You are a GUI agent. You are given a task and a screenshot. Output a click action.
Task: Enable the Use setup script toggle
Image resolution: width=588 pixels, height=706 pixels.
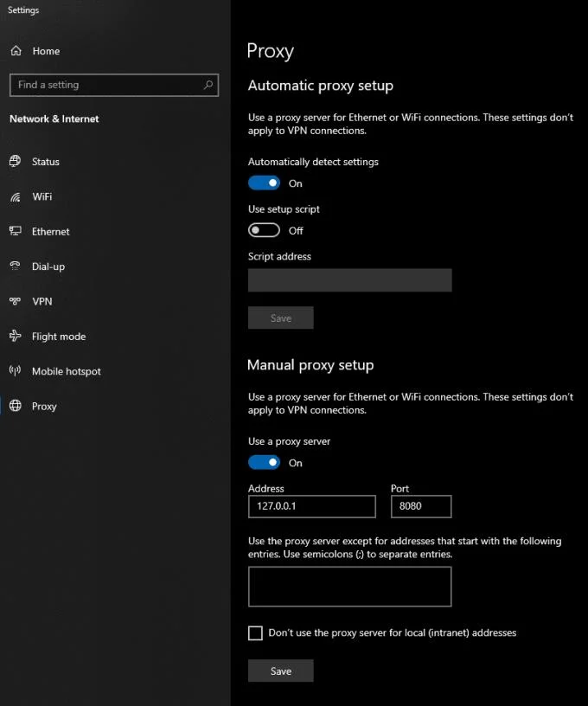coord(264,230)
